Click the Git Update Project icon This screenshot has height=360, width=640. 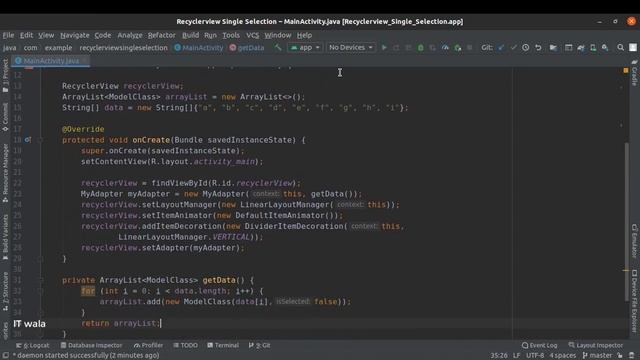(501, 48)
